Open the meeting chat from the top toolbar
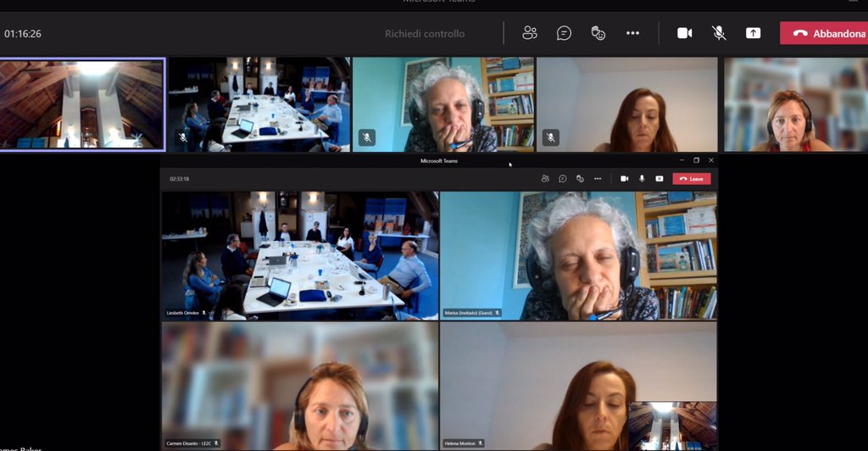The height and width of the screenshot is (451, 868). coord(564,33)
